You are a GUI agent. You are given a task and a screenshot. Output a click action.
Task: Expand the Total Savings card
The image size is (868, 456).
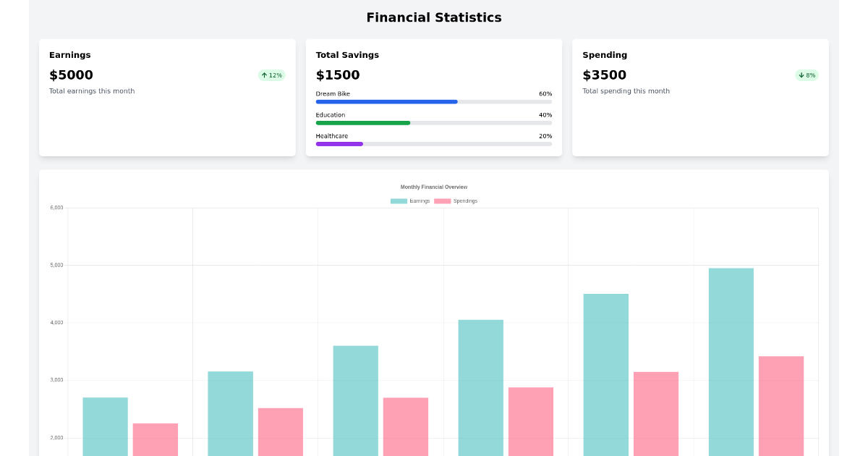433,97
